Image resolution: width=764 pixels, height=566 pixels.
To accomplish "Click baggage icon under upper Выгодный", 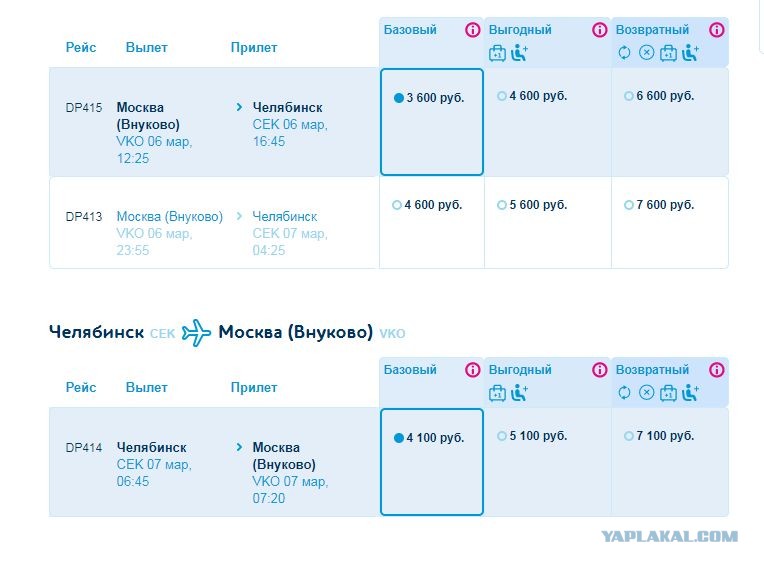I will 497,53.
